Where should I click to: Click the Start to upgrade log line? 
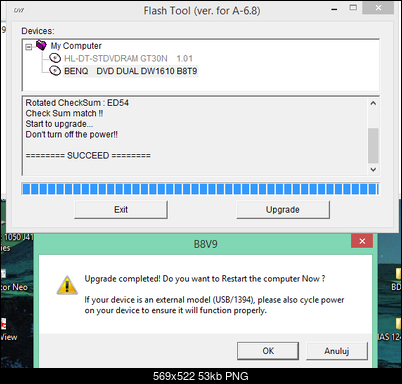coord(59,124)
